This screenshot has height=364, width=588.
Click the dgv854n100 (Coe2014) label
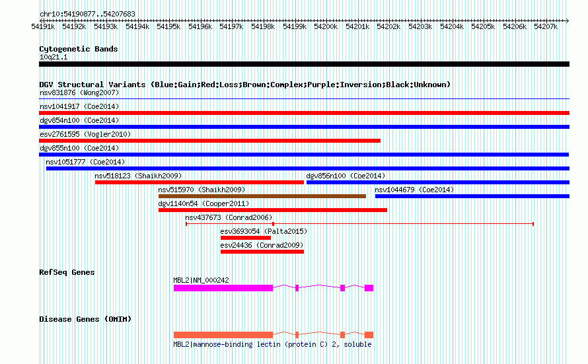pyautogui.click(x=79, y=120)
